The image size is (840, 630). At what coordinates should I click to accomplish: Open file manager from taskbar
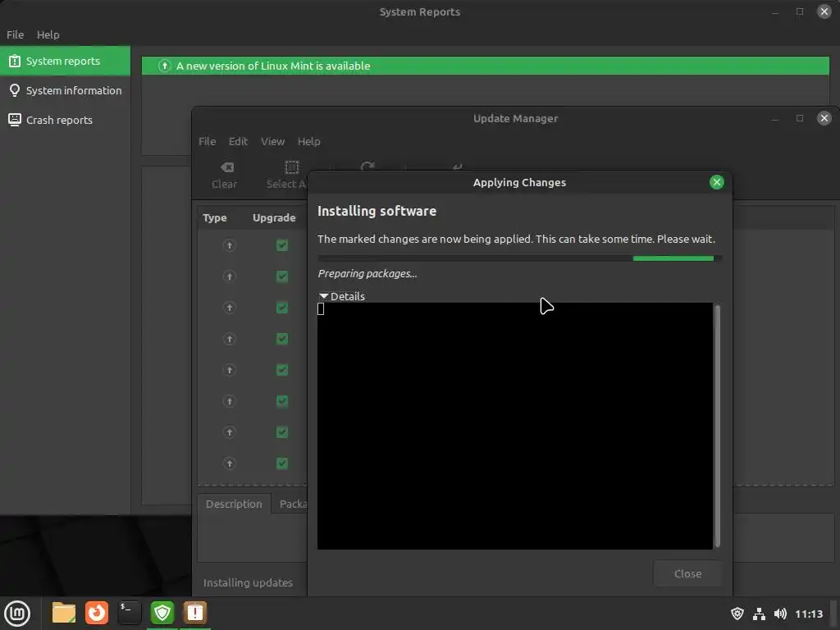64,613
